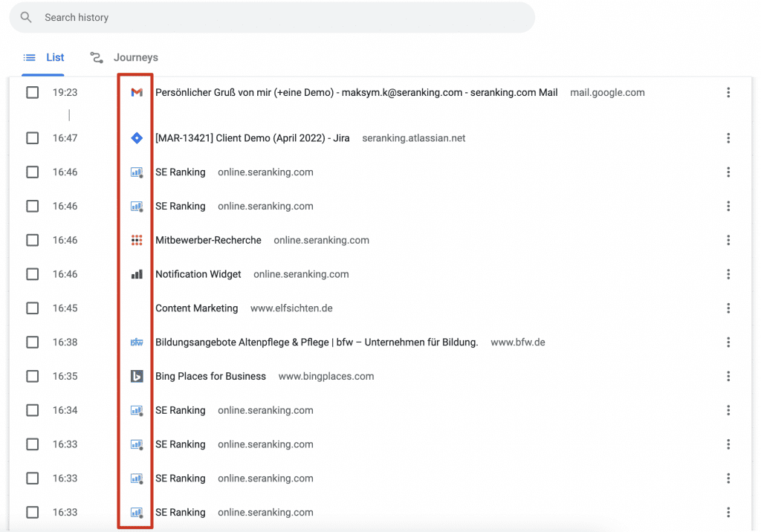Image resolution: width=761 pixels, height=532 pixels.
Task: Open the Content Marketing elfsichten.de entry
Action: coord(196,308)
